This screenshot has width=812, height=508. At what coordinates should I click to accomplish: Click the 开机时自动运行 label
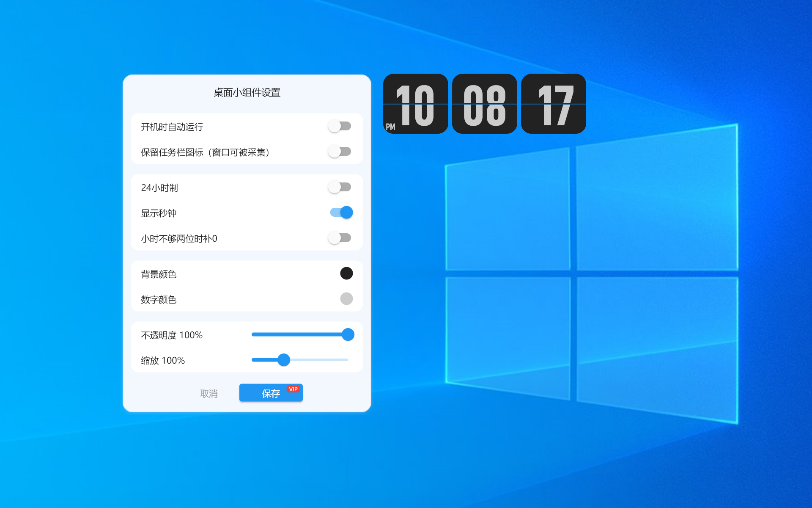point(172,127)
